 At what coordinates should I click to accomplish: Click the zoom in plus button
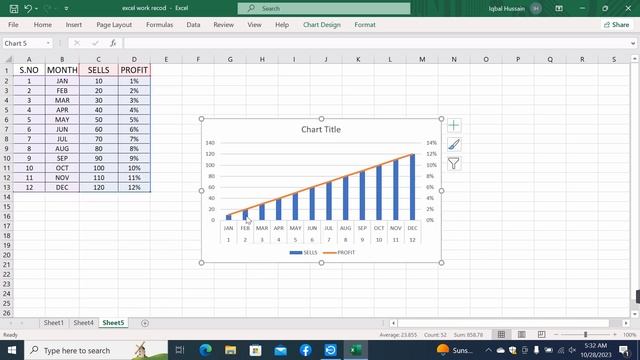pyautogui.click(x=615, y=335)
